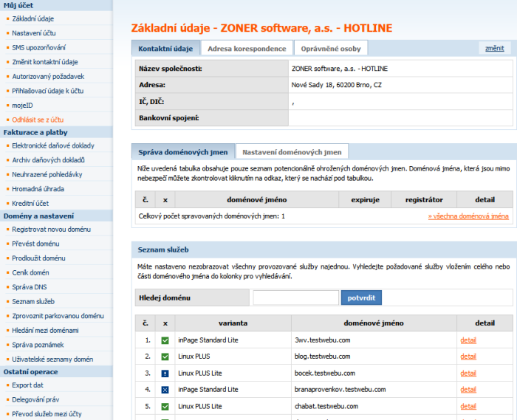
Task: Open Správa DNS from the sidebar
Action: (x=30, y=287)
